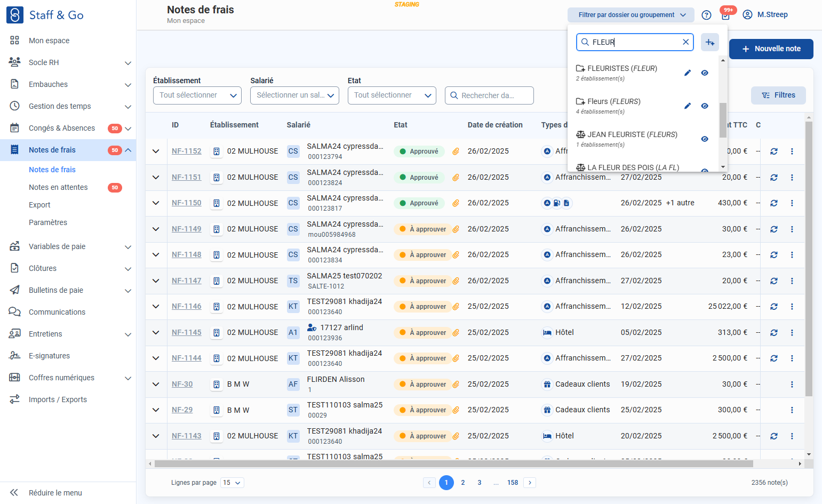Viewport: 822px width, 504px height.
Task: Open the three-dot menu for NF-1147
Action: (792, 281)
